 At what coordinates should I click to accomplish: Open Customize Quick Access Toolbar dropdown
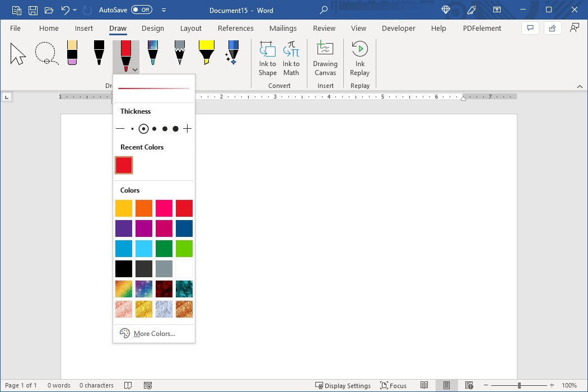[164, 10]
